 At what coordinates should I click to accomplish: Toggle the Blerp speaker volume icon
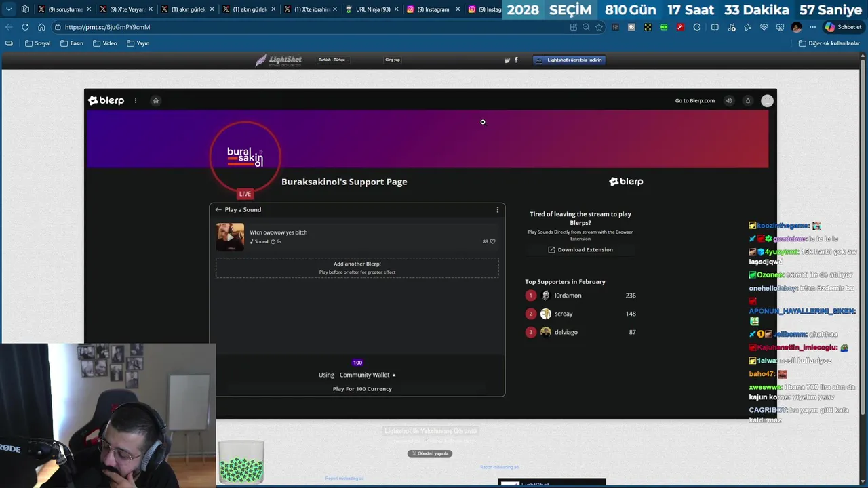[x=729, y=100]
